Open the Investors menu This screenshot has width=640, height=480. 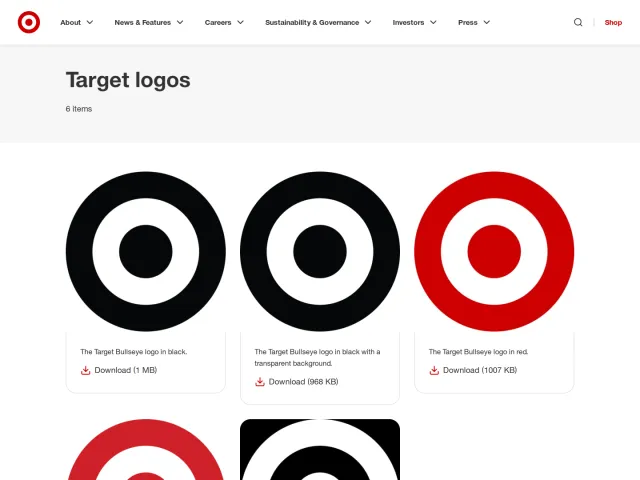click(x=408, y=22)
